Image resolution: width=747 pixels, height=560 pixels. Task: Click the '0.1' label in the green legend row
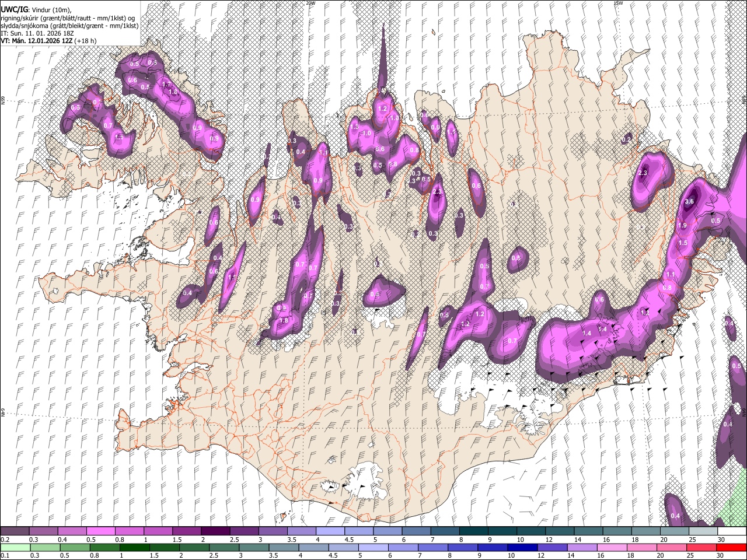point(5,555)
